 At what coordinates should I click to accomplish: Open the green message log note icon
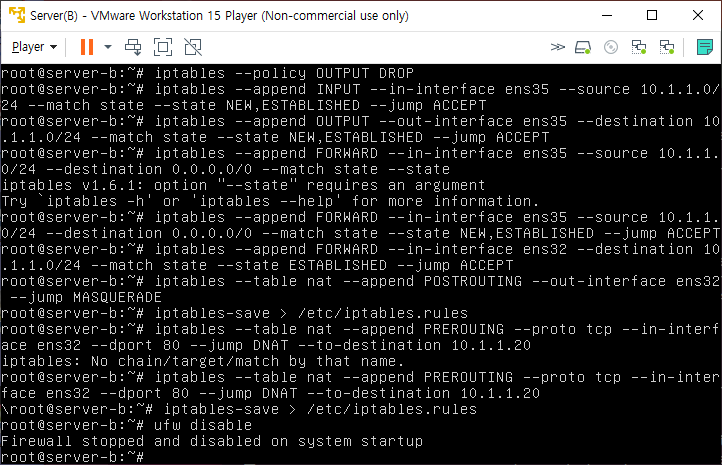click(x=705, y=47)
